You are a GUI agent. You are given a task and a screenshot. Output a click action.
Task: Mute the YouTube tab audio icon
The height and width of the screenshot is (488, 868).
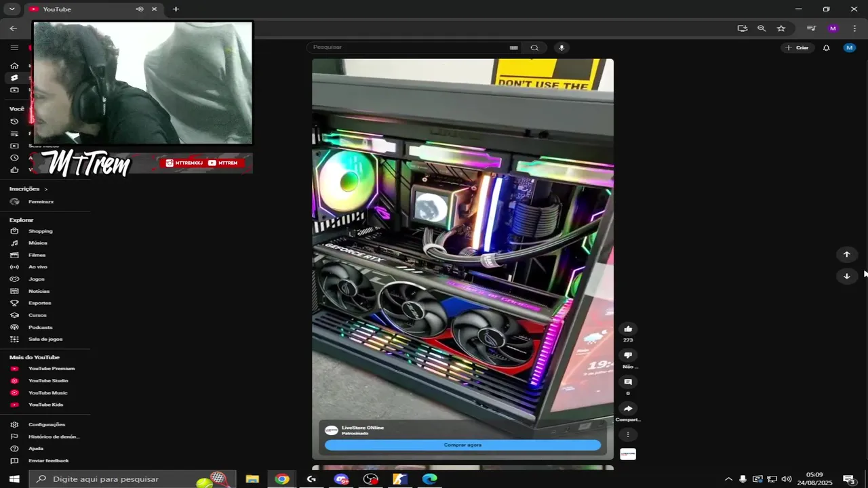(139, 9)
